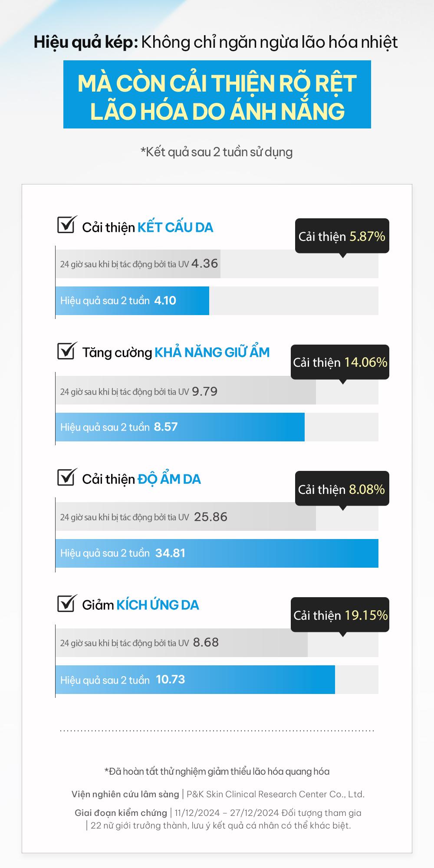434x868 pixels.
Task: Click the checkbox next to ĐỘ ẨM DA
Action: [66, 478]
